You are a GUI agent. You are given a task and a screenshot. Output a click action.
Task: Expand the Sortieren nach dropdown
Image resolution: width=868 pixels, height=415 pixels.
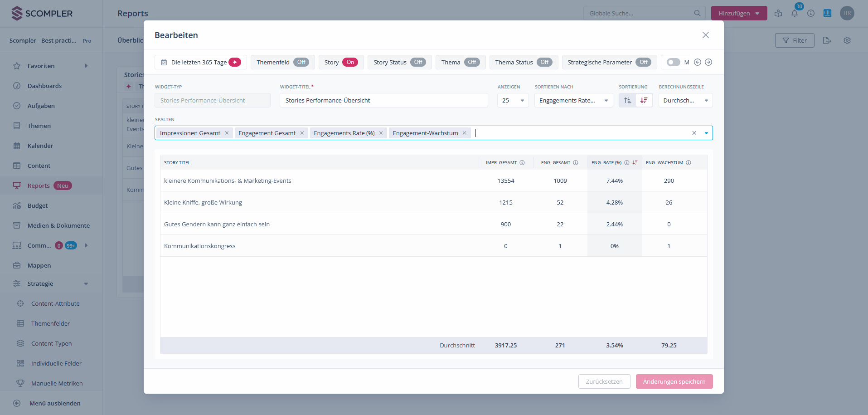pos(573,100)
